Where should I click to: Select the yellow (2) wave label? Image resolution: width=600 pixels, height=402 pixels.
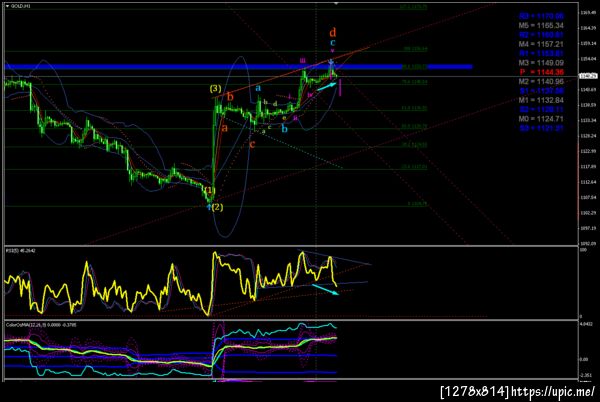point(217,207)
